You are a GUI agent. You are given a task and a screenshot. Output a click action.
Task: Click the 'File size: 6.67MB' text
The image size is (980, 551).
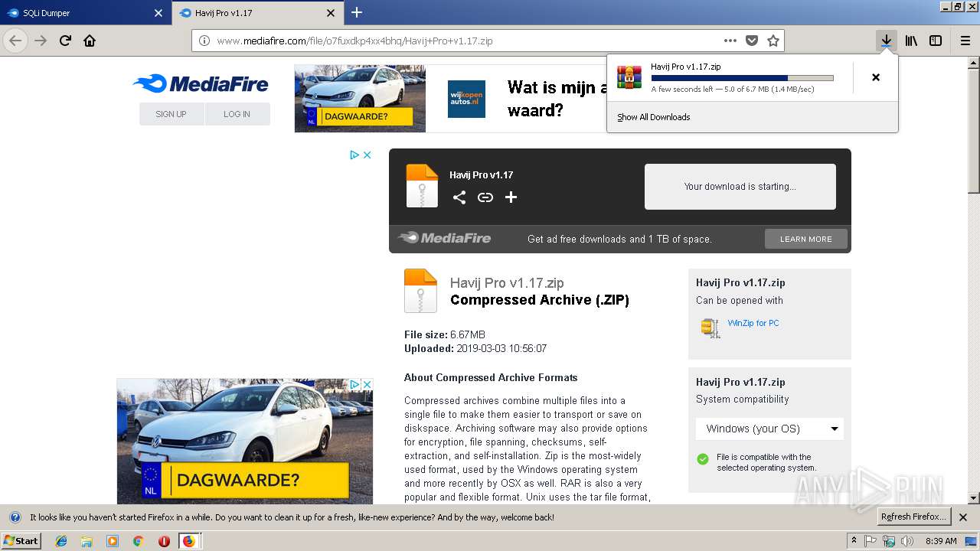tap(445, 334)
